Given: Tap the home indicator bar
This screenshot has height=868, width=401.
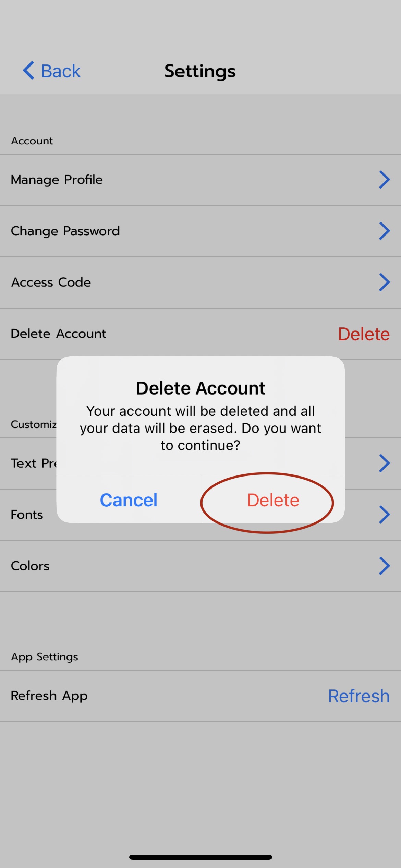Looking at the screenshot, I should pyautogui.click(x=200, y=857).
